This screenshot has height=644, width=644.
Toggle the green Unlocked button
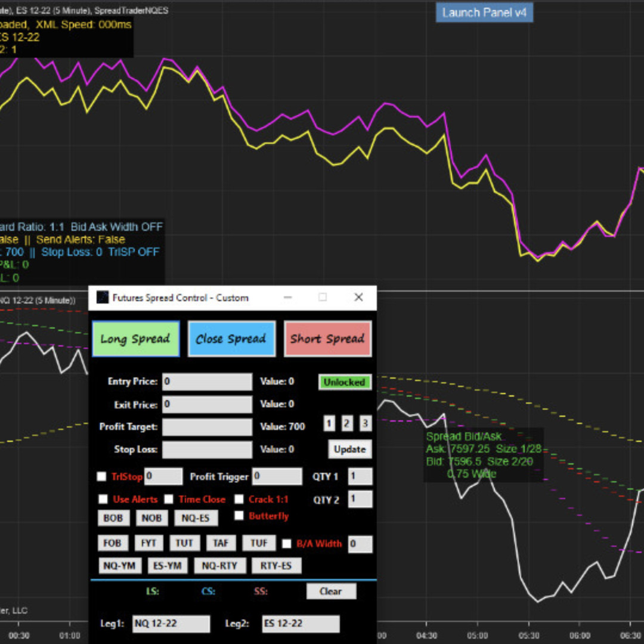click(345, 382)
